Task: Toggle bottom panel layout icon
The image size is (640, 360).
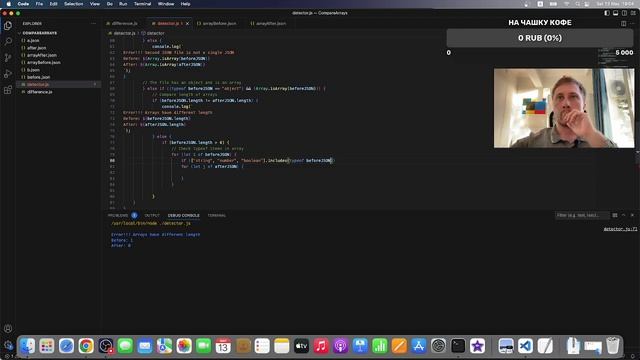Action: click(x=616, y=13)
